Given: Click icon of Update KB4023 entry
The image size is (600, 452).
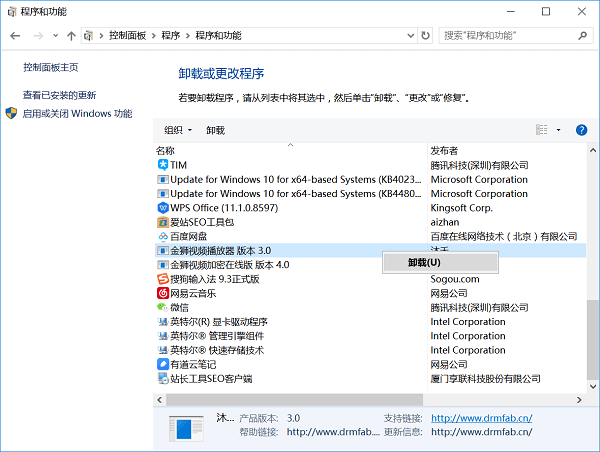Looking at the screenshot, I should tap(163, 179).
